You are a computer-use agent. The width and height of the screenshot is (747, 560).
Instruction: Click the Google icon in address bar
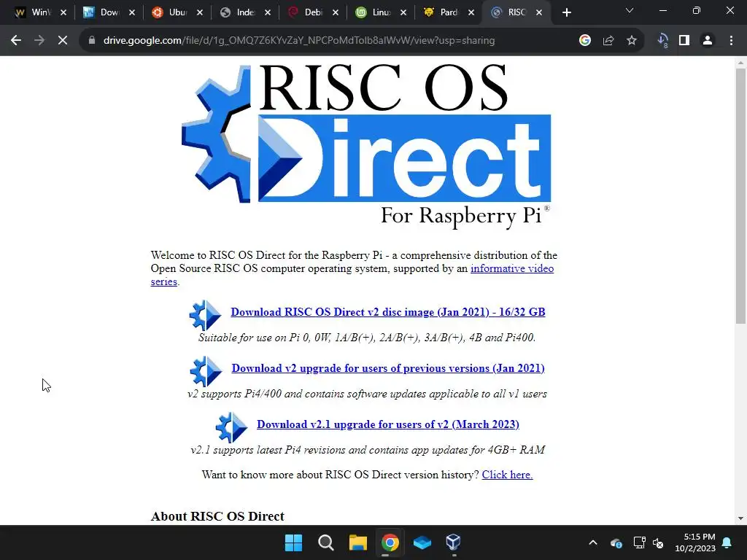(585, 41)
